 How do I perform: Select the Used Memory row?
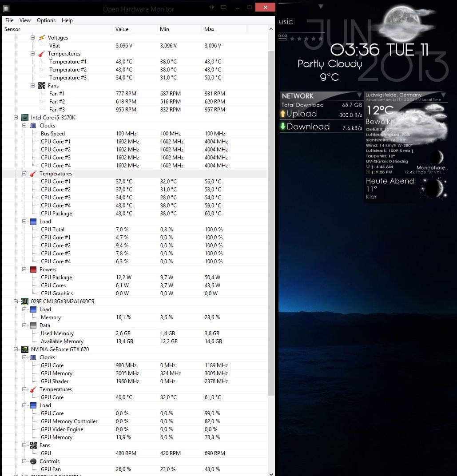(x=135, y=333)
